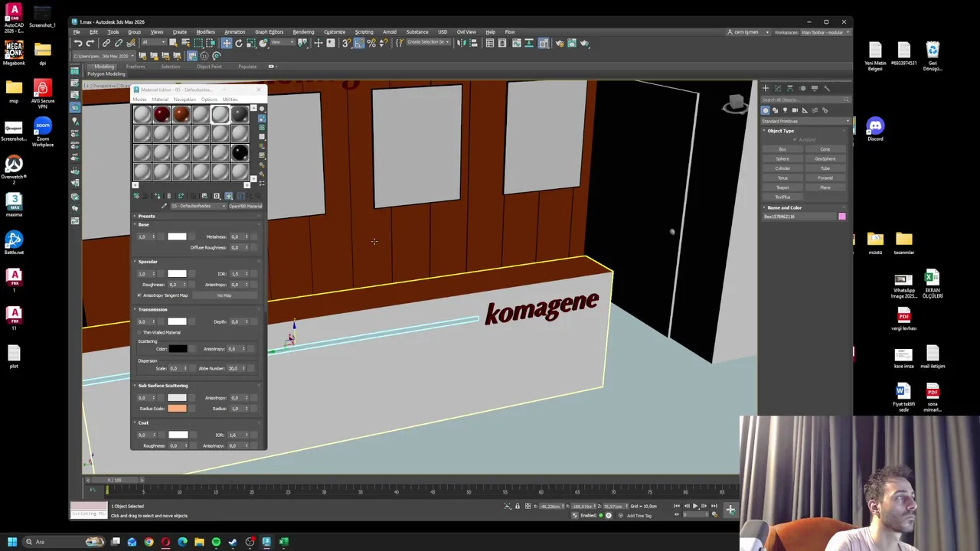Open the Standard Primitives category dropdown
Viewport: 980px width, 551px height.
(x=805, y=121)
